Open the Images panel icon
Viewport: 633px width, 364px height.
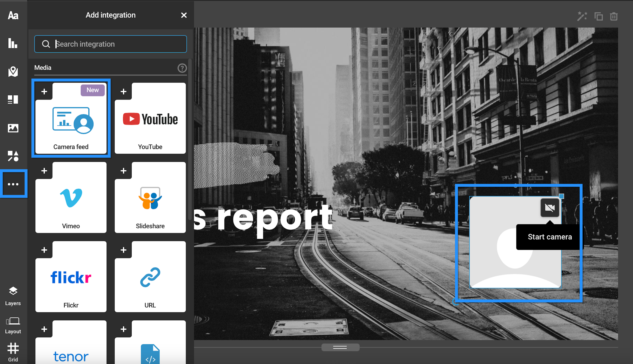13,128
